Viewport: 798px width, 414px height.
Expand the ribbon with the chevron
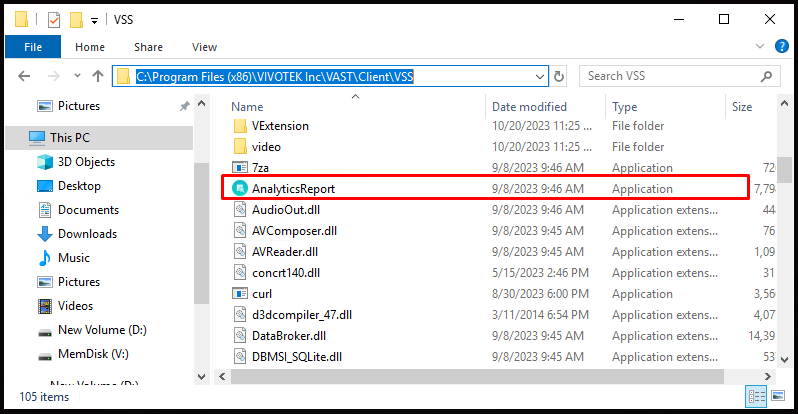760,46
